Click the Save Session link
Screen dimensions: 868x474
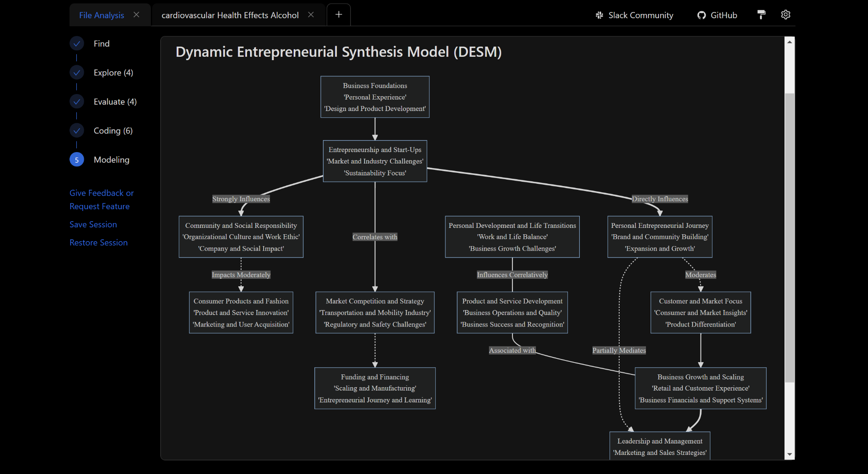[x=93, y=225]
